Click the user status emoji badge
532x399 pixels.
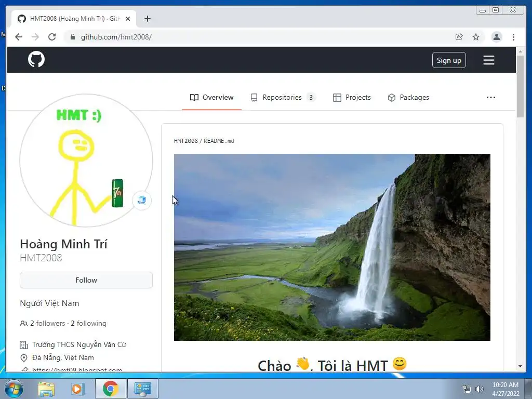tap(142, 200)
